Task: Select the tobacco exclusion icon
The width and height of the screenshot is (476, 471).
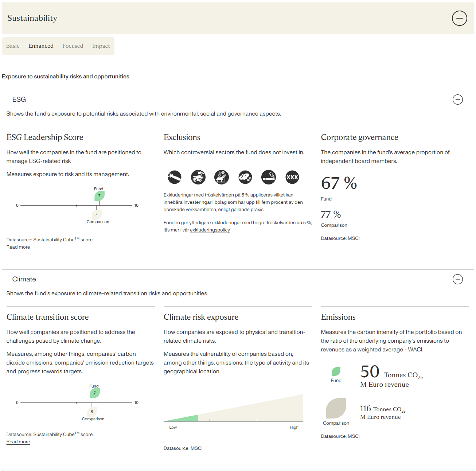Action: (x=268, y=177)
